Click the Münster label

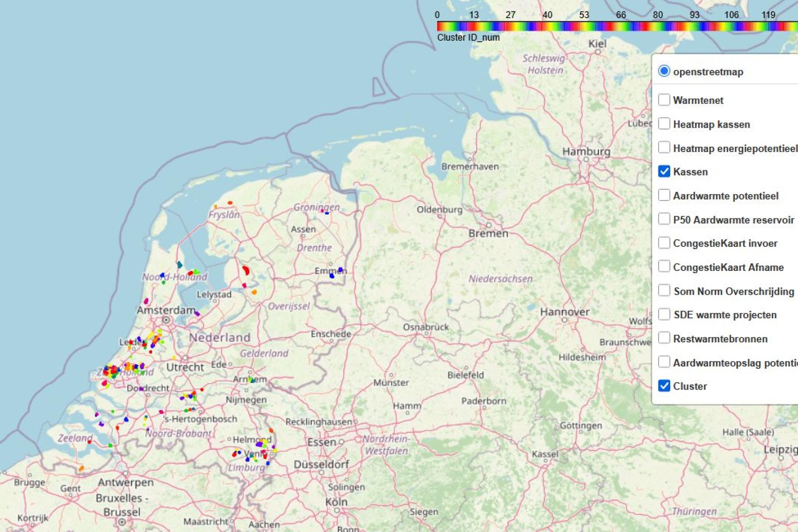[391, 383]
